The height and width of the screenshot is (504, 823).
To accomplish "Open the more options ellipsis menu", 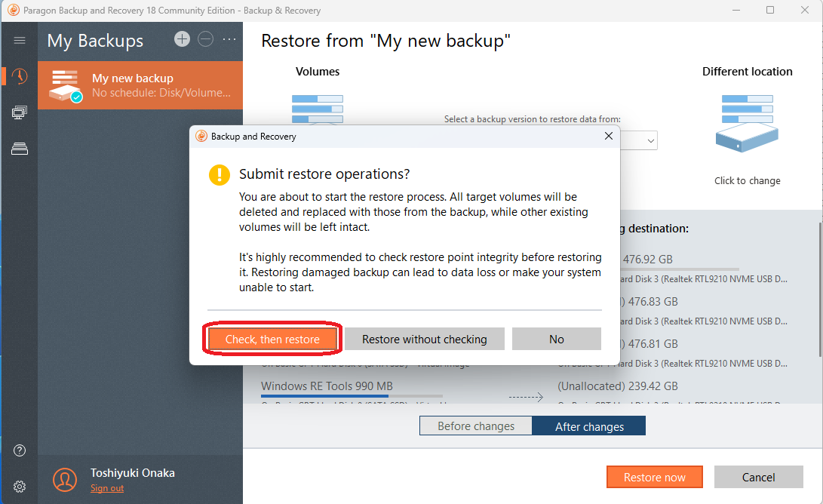I will pos(229,39).
